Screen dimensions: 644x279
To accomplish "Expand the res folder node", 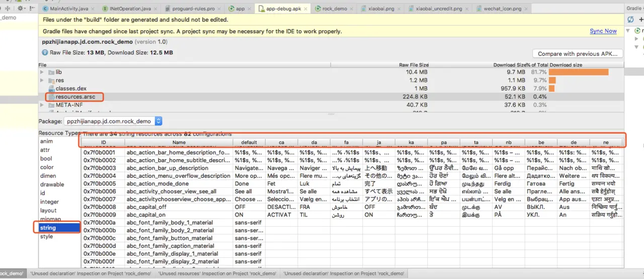I will tap(42, 81).
